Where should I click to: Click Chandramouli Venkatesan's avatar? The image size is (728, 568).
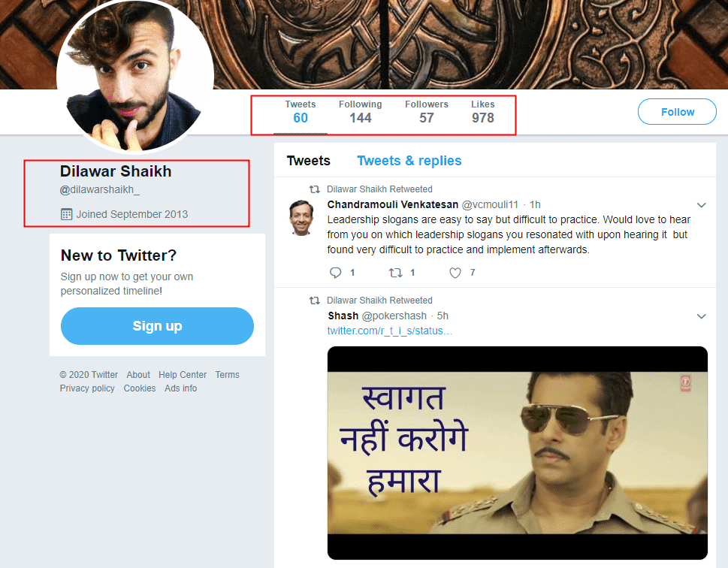pos(301,219)
